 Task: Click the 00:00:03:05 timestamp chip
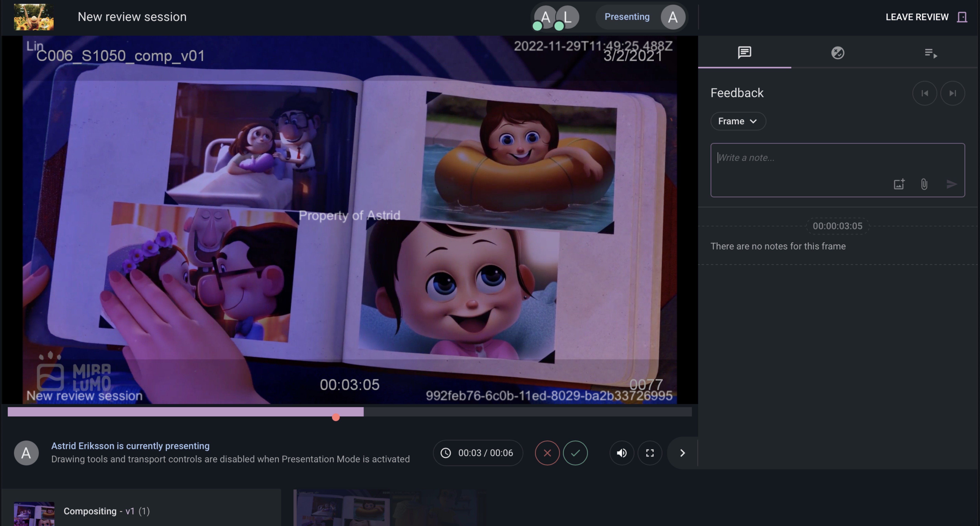(x=837, y=226)
